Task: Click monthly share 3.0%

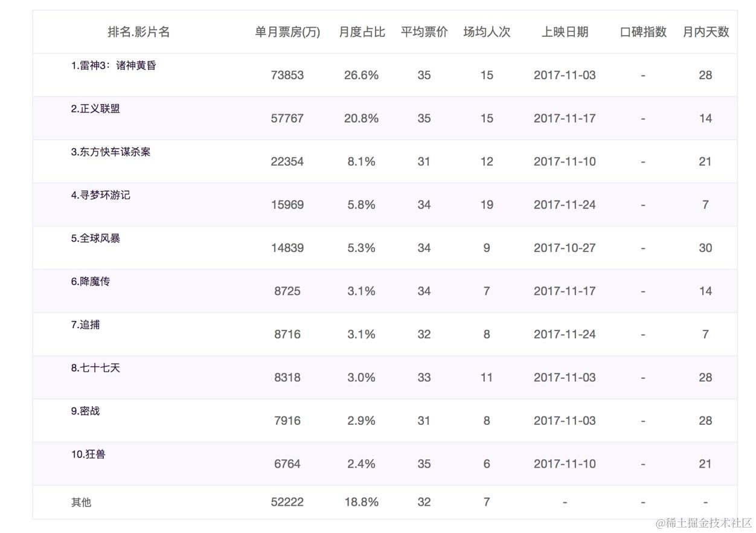Action: tap(362, 378)
